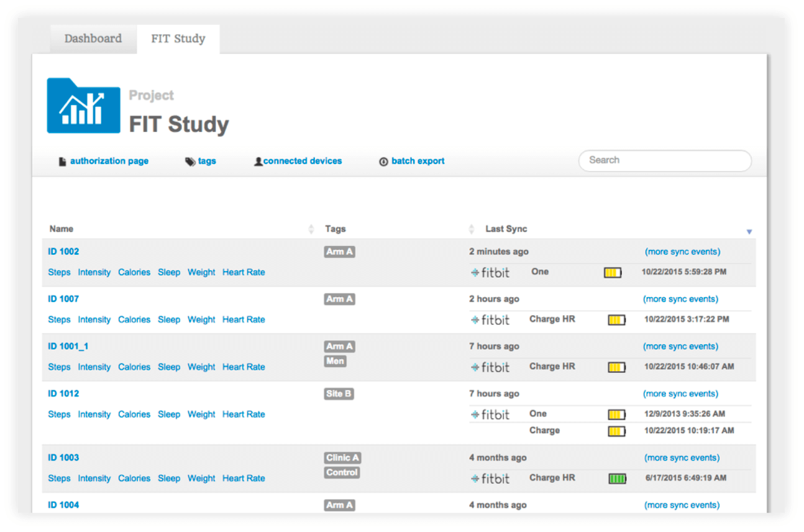Switch to the Dashboard tab
The image size is (804, 532).
click(x=93, y=39)
